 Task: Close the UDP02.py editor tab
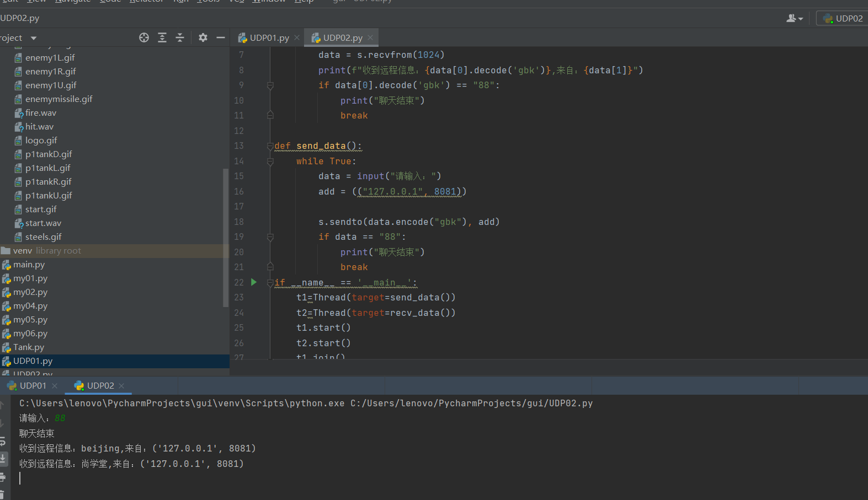[370, 37]
